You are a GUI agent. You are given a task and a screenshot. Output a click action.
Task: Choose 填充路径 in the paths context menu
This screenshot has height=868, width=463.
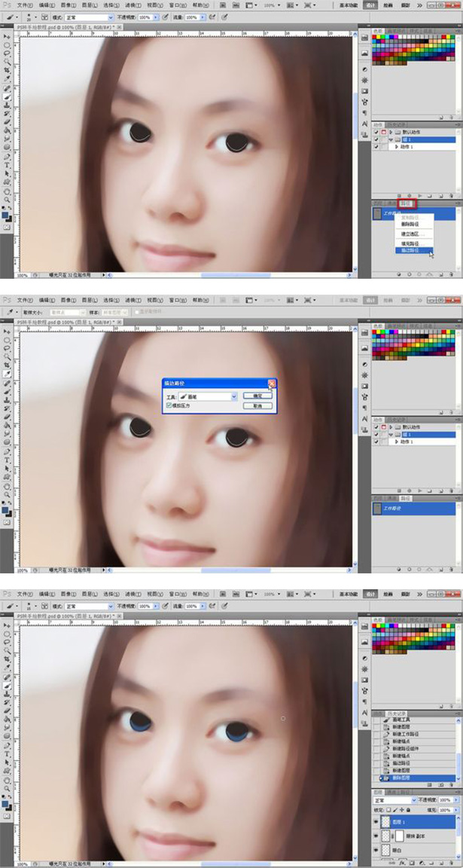pyautogui.click(x=411, y=243)
